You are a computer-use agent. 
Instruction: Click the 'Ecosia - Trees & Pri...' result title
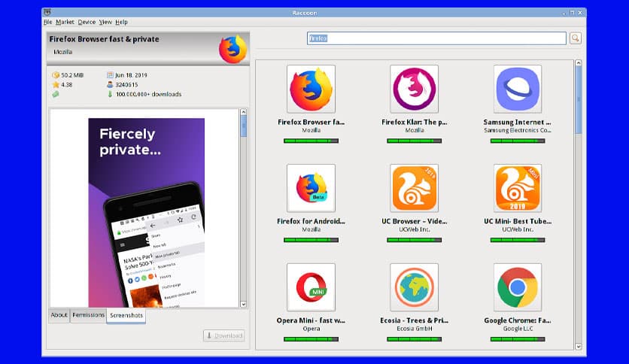click(414, 320)
